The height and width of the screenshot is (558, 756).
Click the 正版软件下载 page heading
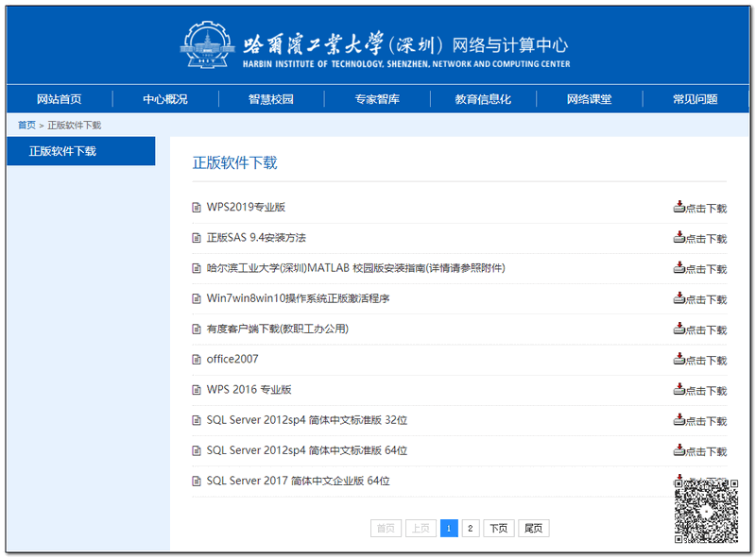click(234, 163)
